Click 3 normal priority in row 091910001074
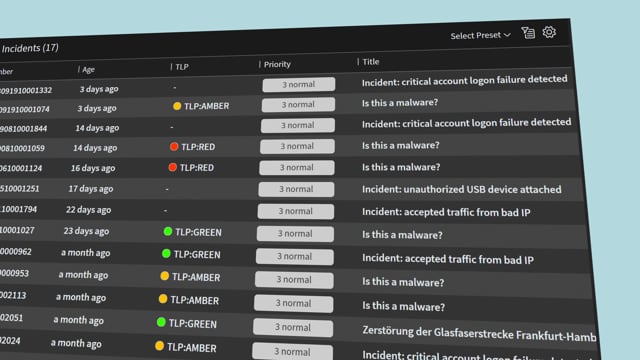This screenshot has height=360, width=640. [x=298, y=104]
